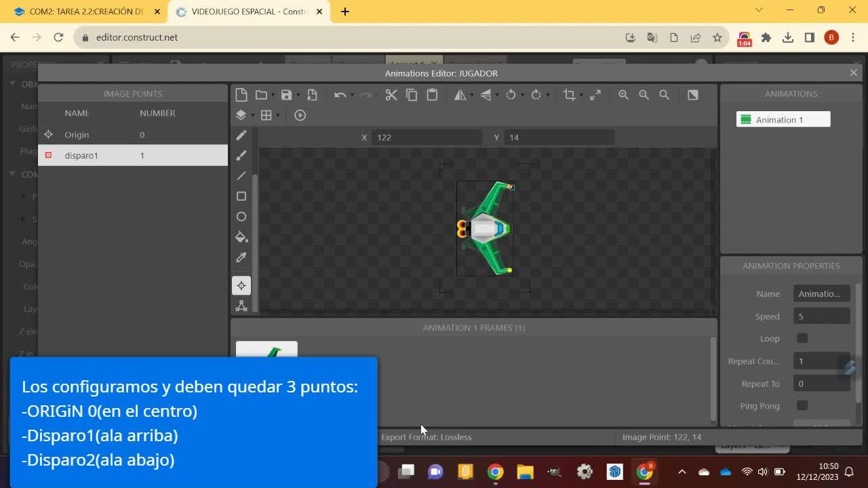Screen dimensions: 868x488
Task: Expand the grid options dropdown arrow
Action: [x=278, y=116]
